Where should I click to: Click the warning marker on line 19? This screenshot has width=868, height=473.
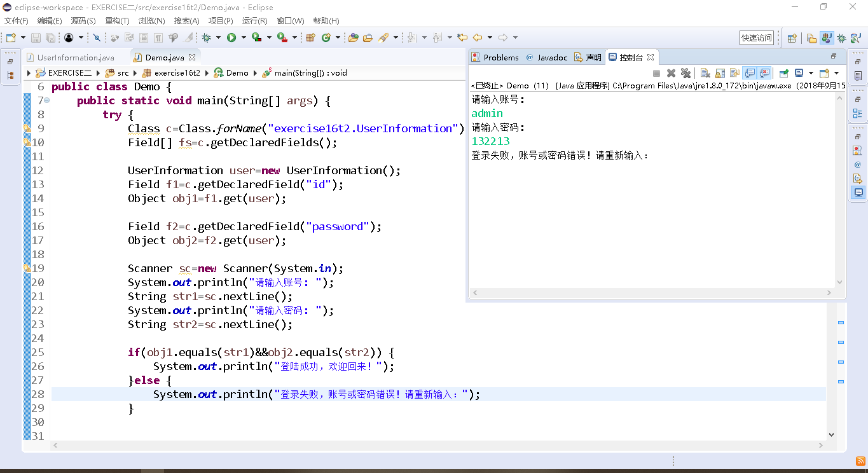point(27,268)
